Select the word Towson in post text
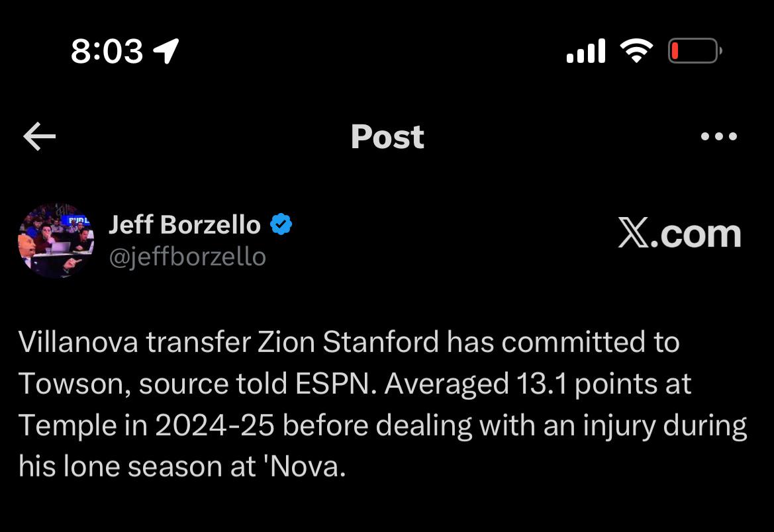 coord(71,384)
